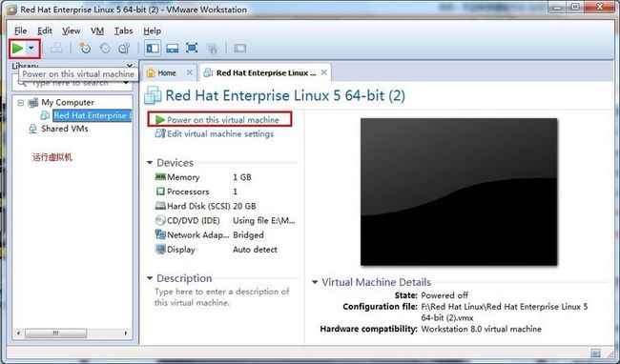Screen dimensions: 620x364
Task: Close the Library panel
Action: point(130,65)
